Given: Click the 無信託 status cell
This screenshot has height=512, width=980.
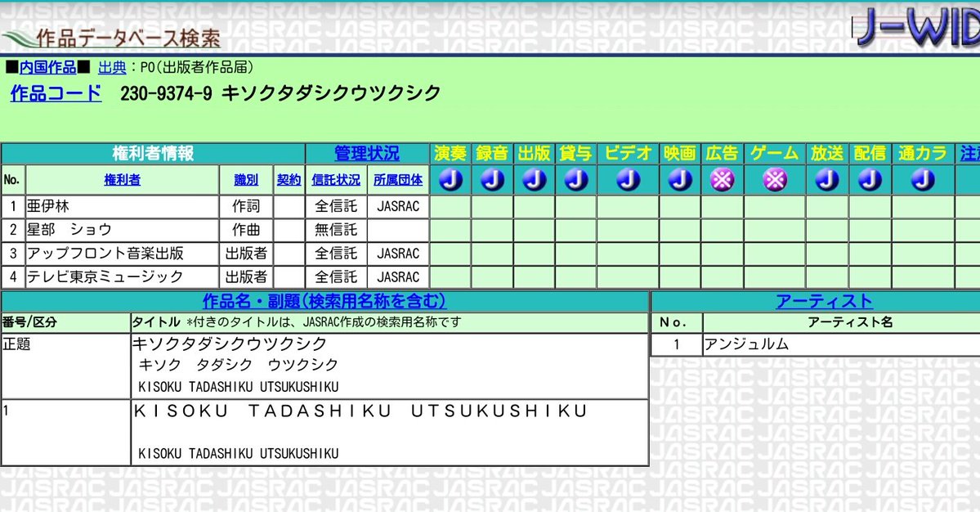Looking at the screenshot, I should (336, 230).
